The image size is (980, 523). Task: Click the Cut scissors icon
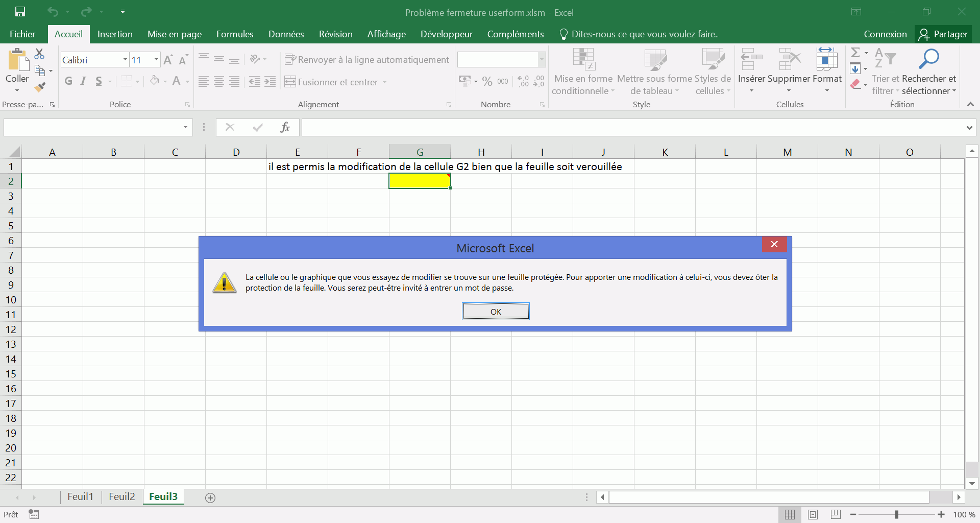click(39, 54)
